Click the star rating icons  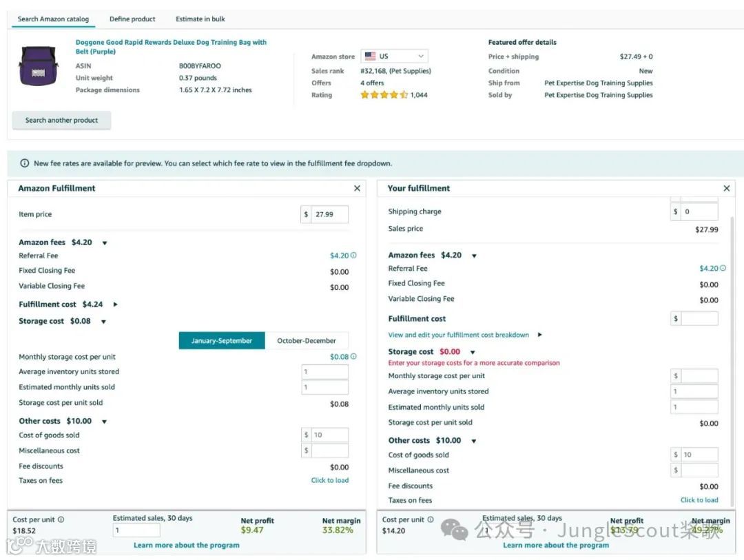click(384, 95)
